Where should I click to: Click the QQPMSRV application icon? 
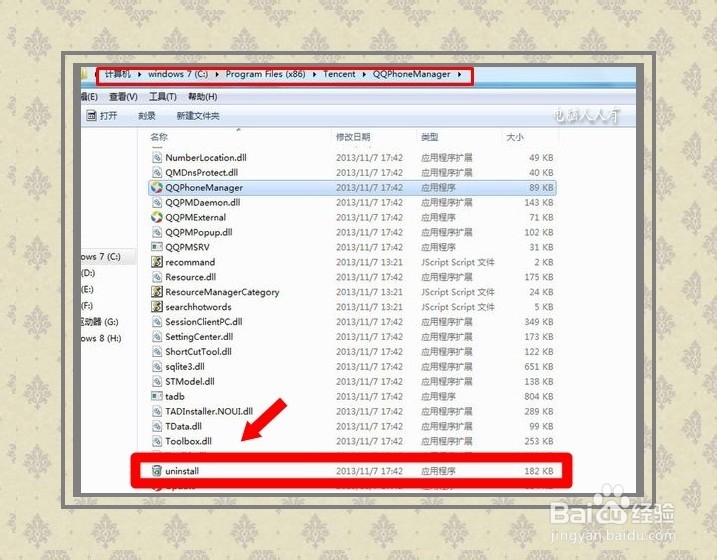pos(157,247)
